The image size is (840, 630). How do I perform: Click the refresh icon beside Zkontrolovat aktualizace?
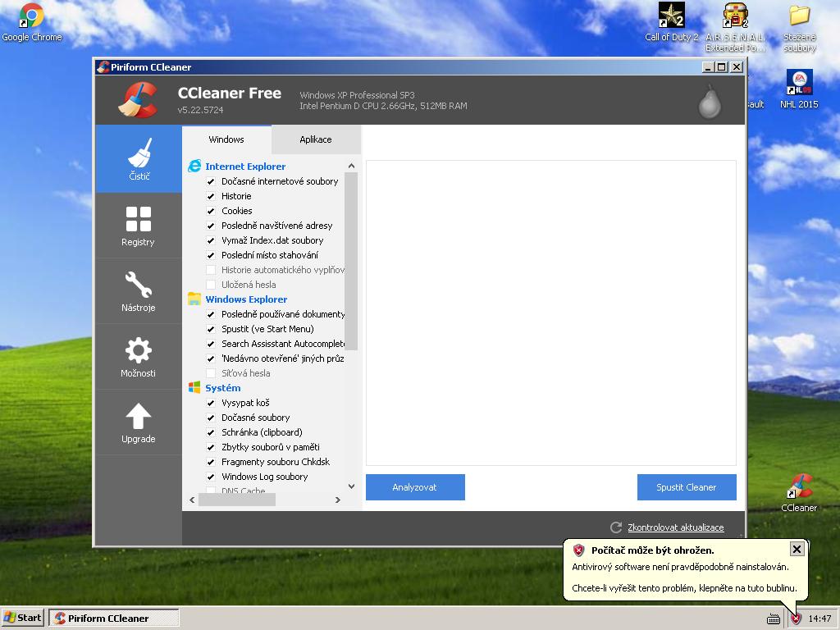click(x=616, y=527)
